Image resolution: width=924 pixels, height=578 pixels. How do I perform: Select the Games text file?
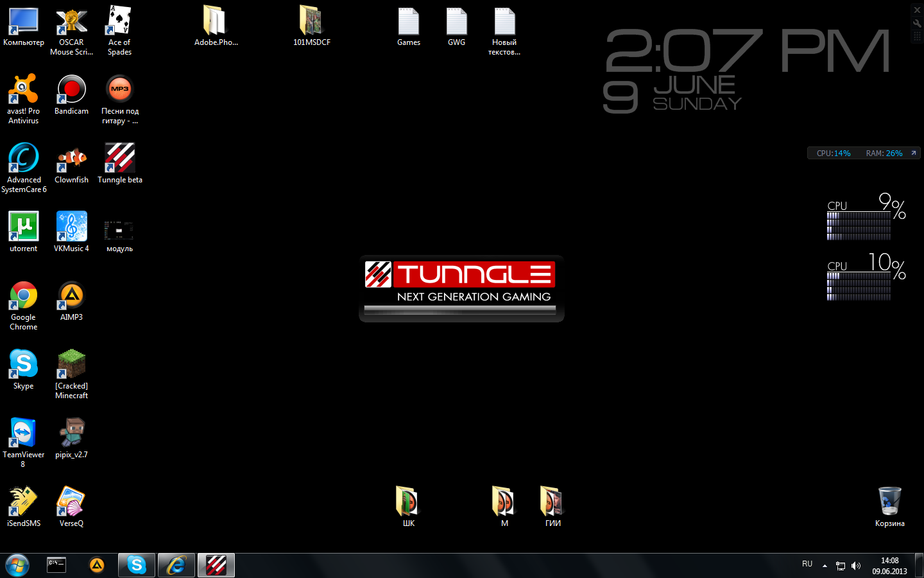(409, 27)
